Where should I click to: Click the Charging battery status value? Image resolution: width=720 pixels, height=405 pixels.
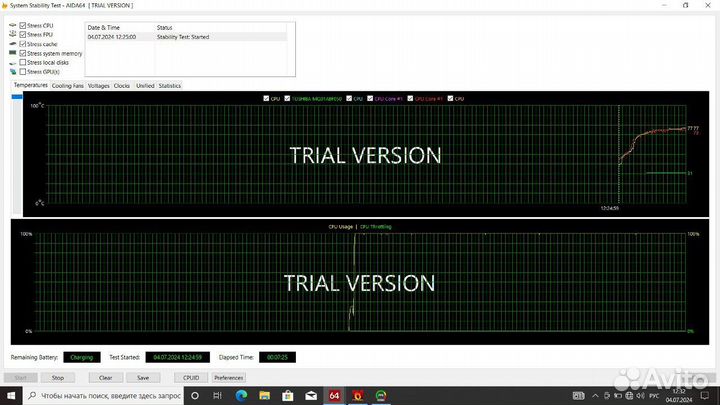pos(82,357)
